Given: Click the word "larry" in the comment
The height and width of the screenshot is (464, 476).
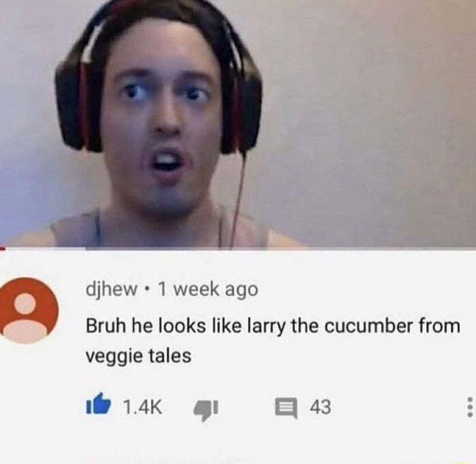Looking at the screenshot, I should (267, 327).
